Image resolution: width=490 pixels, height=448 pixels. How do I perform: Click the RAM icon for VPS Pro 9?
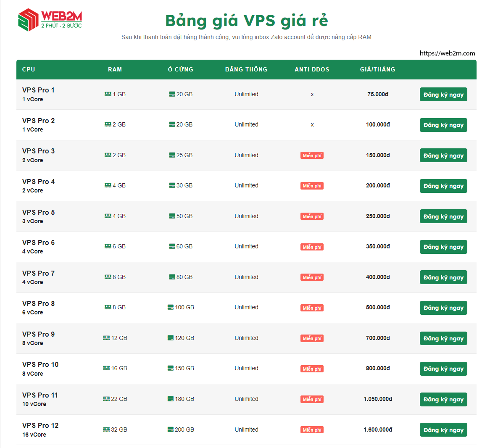107,338
